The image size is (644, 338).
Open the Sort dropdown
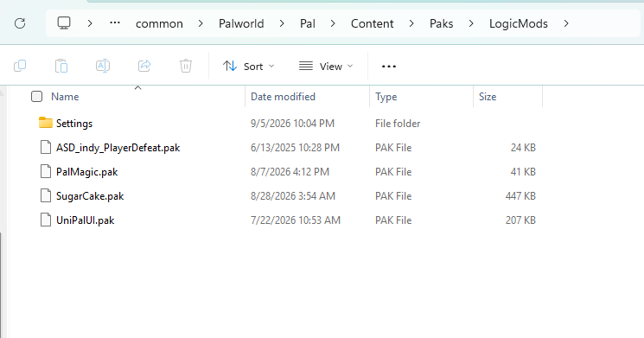click(248, 66)
